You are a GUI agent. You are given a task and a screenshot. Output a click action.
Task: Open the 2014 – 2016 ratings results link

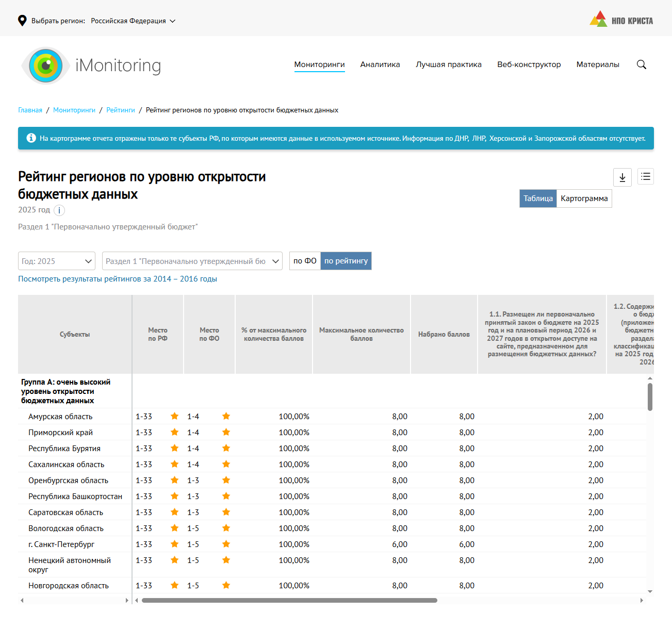(118, 279)
